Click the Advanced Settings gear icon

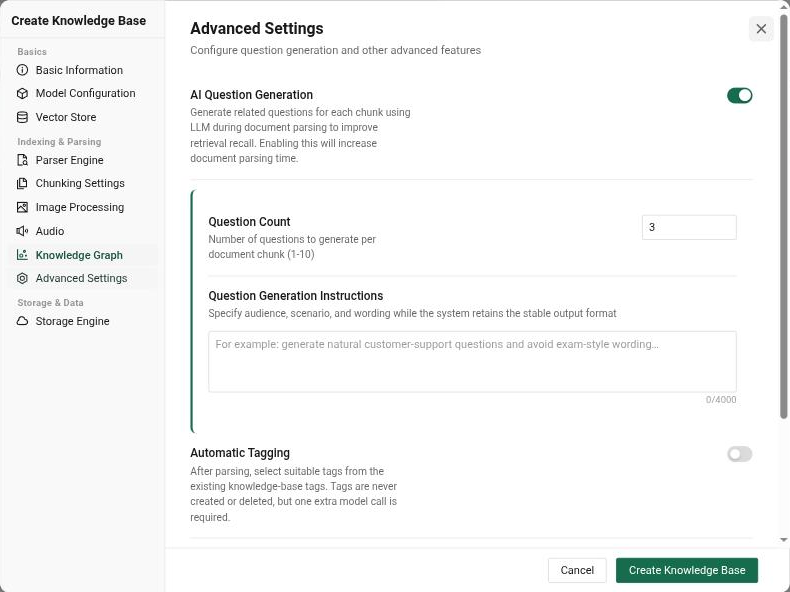click(22, 278)
